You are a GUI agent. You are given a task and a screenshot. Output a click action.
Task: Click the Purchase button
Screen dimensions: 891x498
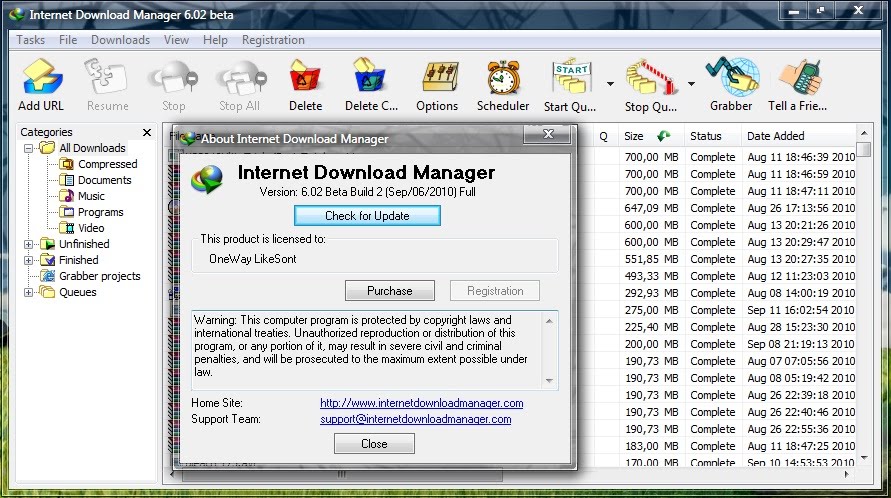click(390, 290)
